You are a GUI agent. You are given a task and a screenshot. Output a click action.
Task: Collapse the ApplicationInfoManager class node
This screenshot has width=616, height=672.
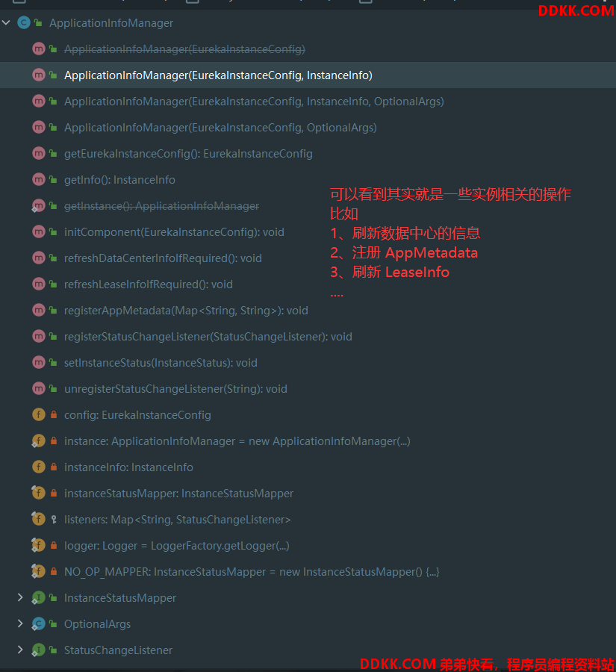pyautogui.click(x=6, y=22)
